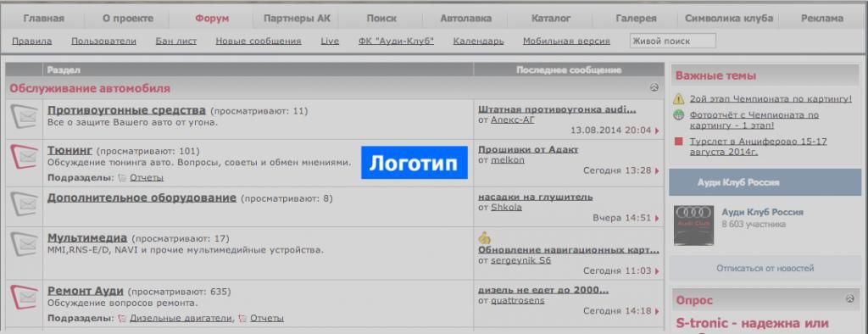Open the Противоугонные средства forum

tap(126, 110)
